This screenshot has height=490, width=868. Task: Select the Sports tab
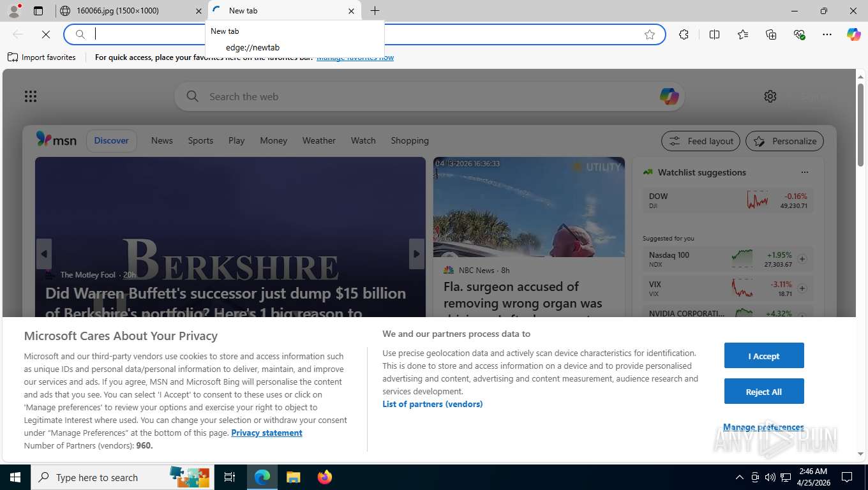point(200,140)
